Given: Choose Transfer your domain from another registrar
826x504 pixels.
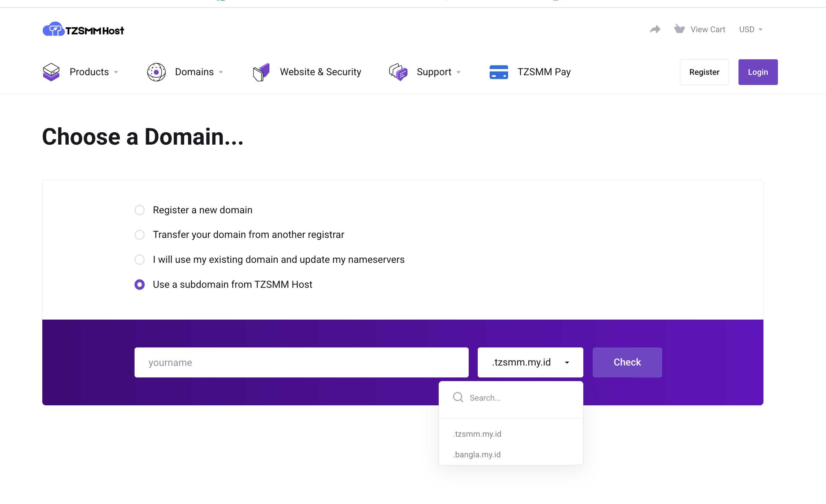Looking at the screenshot, I should (x=140, y=235).
